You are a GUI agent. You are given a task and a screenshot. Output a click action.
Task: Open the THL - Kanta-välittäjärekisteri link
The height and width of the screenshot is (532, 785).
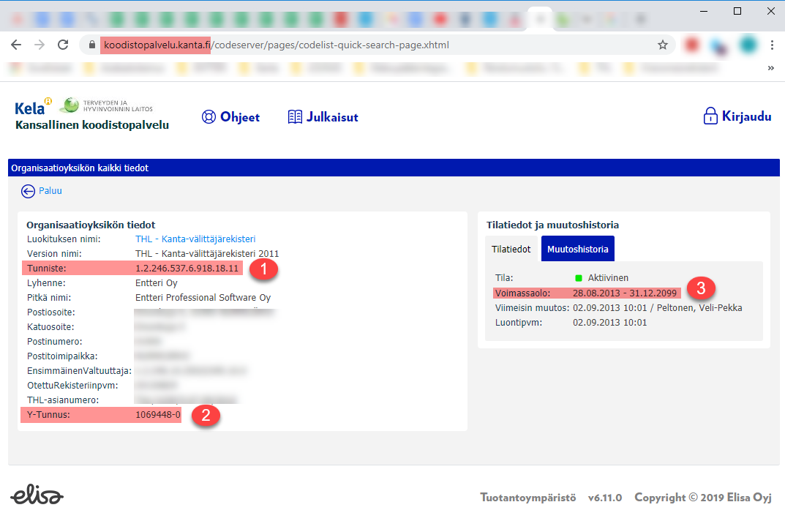click(195, 239)
